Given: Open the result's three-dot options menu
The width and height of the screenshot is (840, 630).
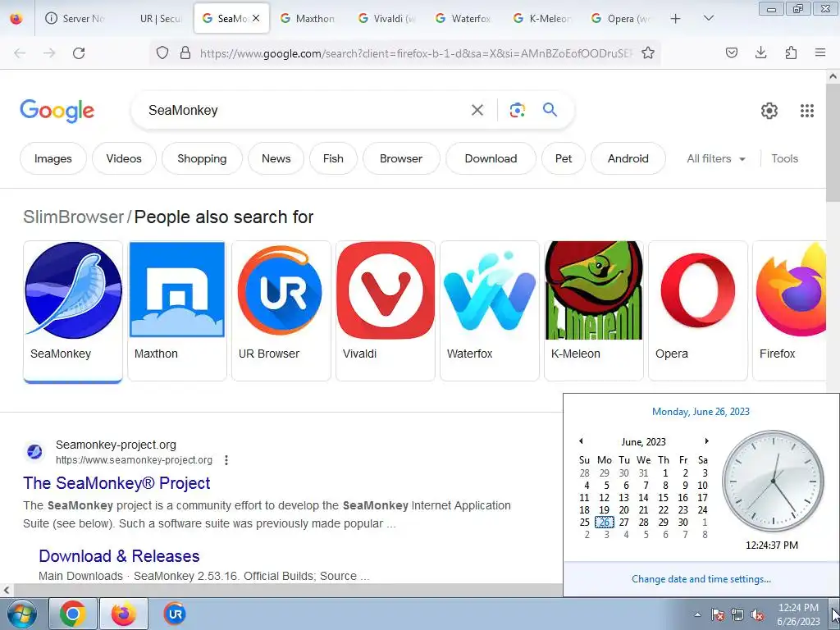Looking at the screenshot, I should (x=226, y=460).
